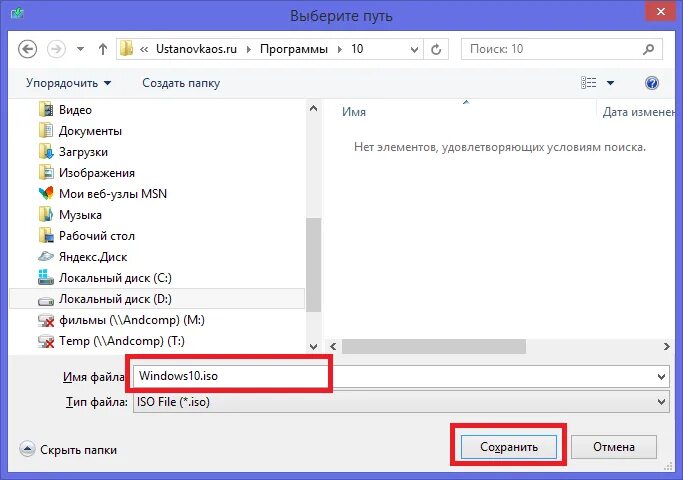Open Help with the question mark icon

[x=652, y=83]
